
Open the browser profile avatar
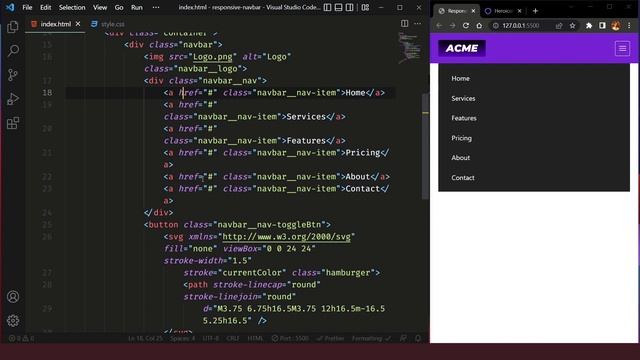tap(616, 25)
